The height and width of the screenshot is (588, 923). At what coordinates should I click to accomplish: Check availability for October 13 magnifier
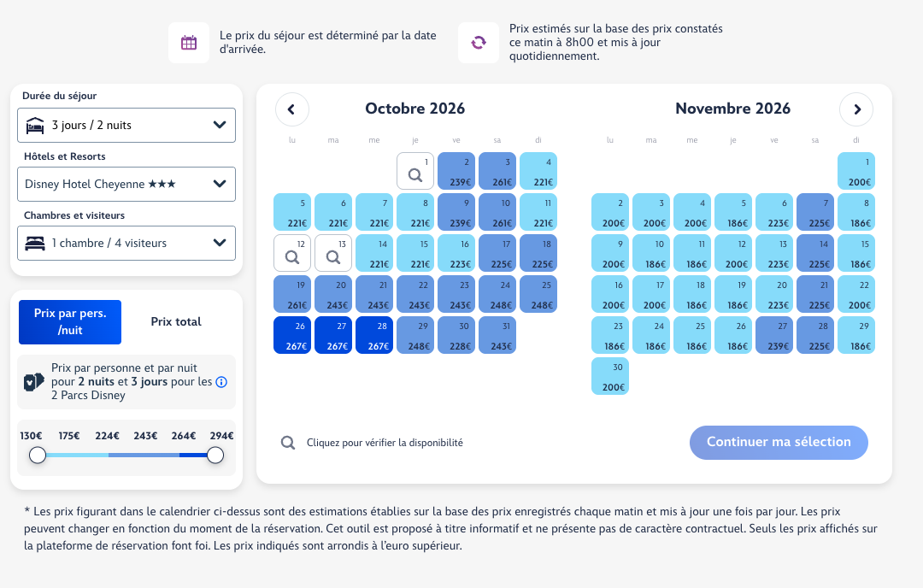pos(333,253)
